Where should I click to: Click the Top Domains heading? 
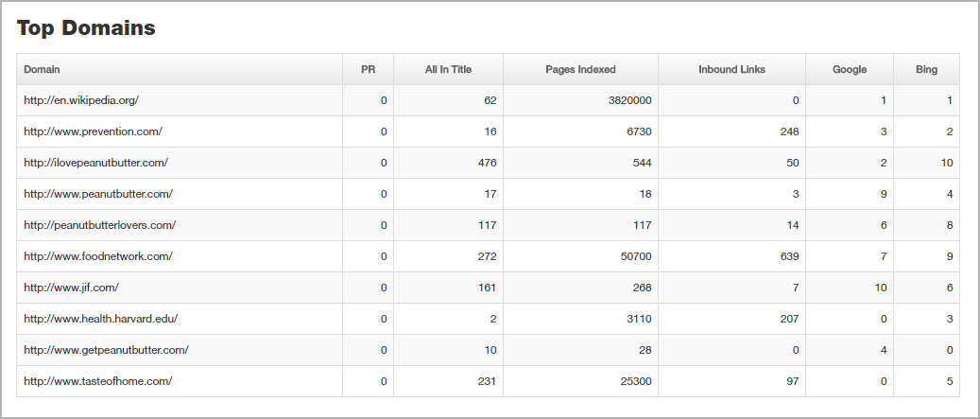click(86, 28)
